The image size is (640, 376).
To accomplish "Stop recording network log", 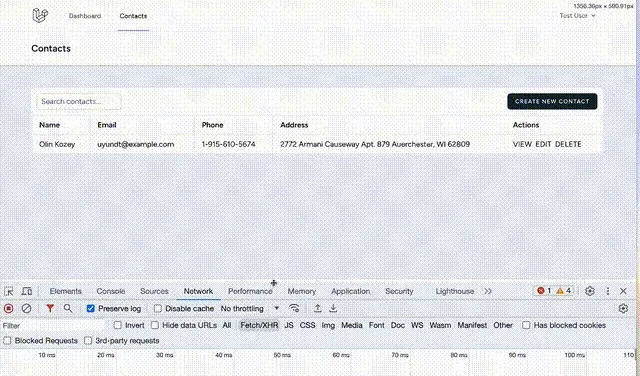I will [x=9, y=308].
